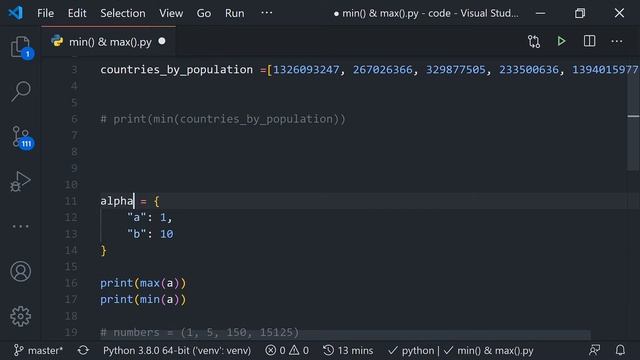Click the number 233500636 in the list
Image resolution: width=640 pixels, height=360 pixels.
click(x=529, y=70)
